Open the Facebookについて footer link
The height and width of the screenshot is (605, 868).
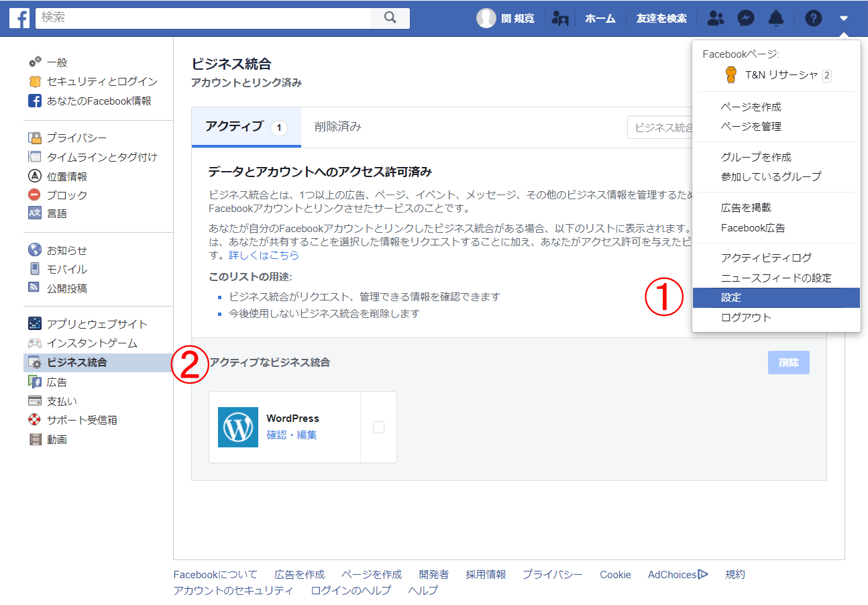[x=215, y=574]
